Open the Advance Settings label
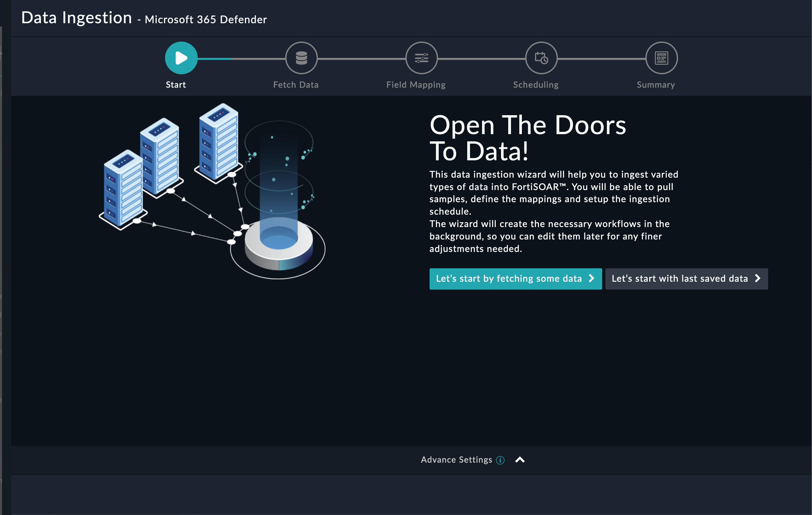The height and width of the screenshot is (515, 812). [456, 460]
